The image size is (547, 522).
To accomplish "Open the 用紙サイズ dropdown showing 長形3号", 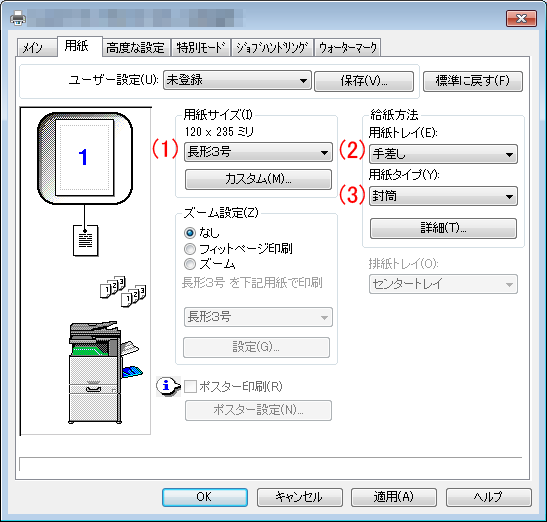I will point(258,152).
